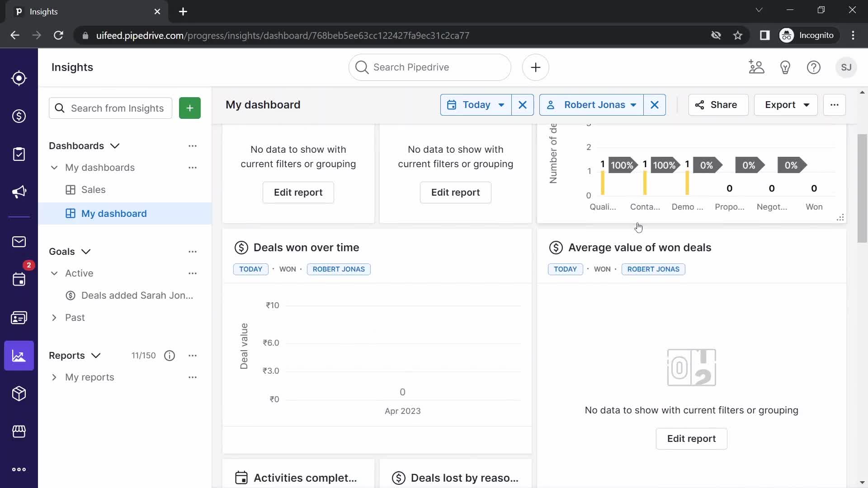Open the SJ account avatar menu
Screen dimensions: 868x488
[846, 67]
